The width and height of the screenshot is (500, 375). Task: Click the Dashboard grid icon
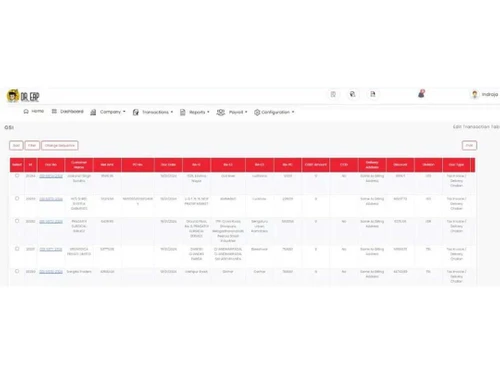tap(54, 111)
